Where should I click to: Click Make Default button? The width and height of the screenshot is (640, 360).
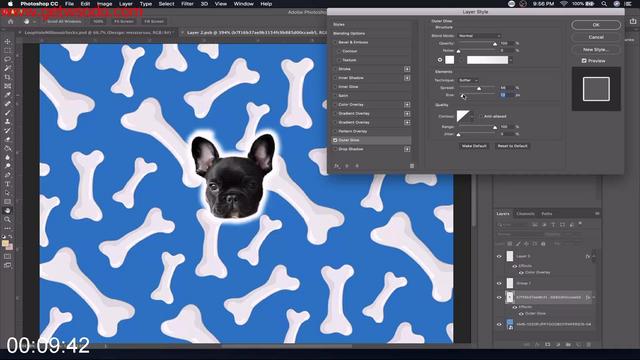[x=474, y=146]
